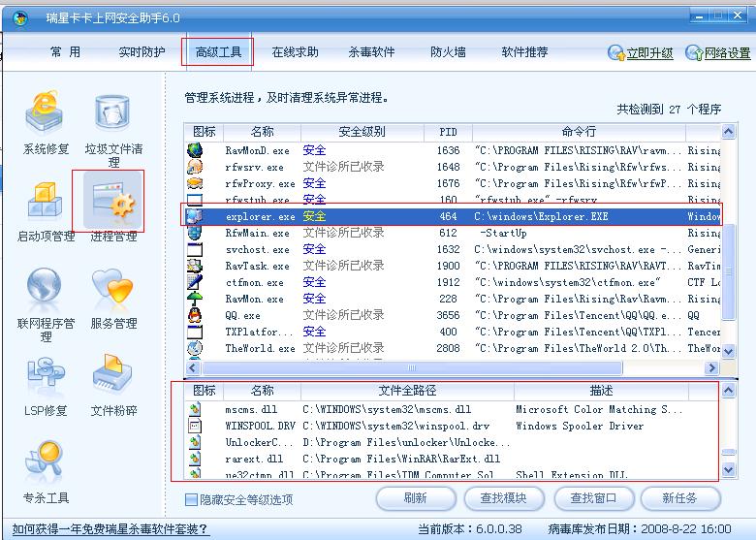
Task: Sort processes by PID column header
Action: (x=448, y=132)
